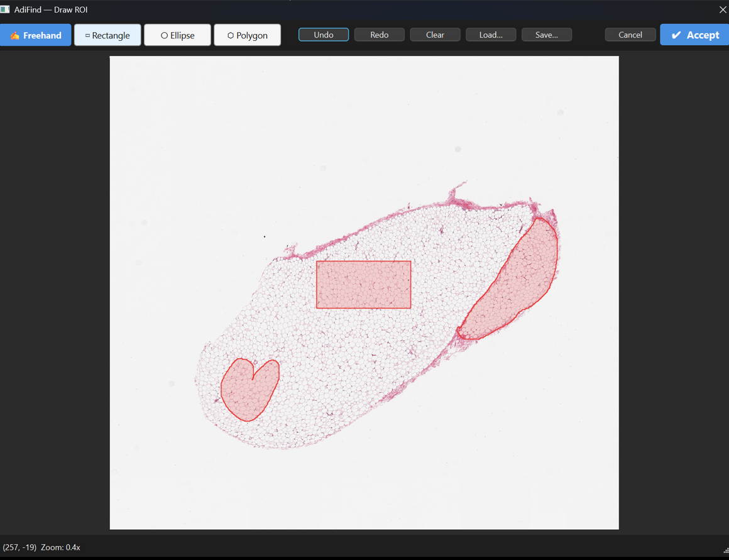This screenshot has width=729, height=560.
Task: Clear all drawn ROIs
Action: (435, 35)
